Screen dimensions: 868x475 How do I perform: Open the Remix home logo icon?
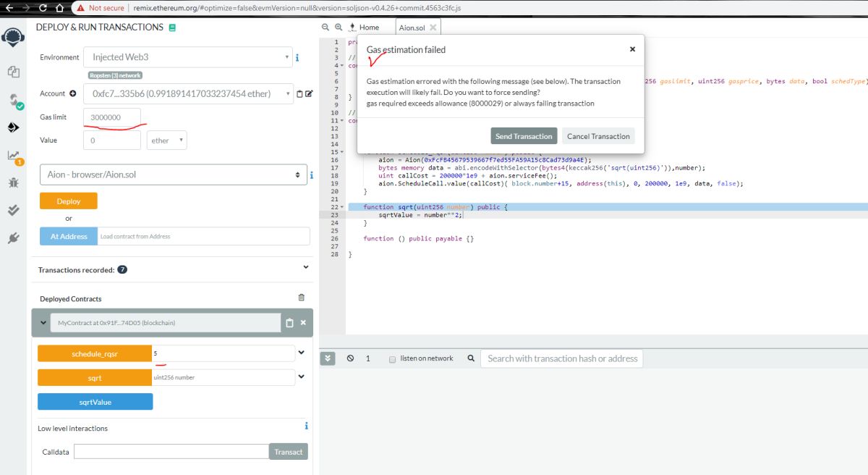point(12,37)
